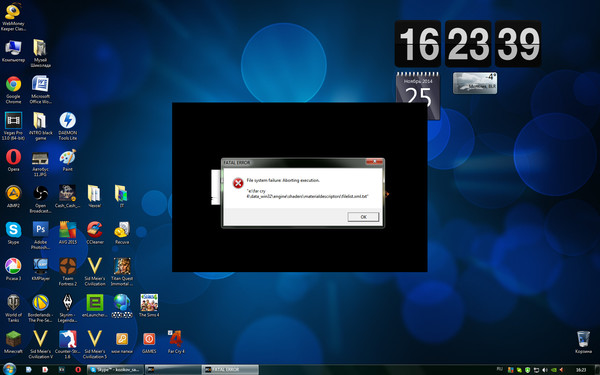Launch Minecraft from the desktop
600x375 pixels.
13,342
